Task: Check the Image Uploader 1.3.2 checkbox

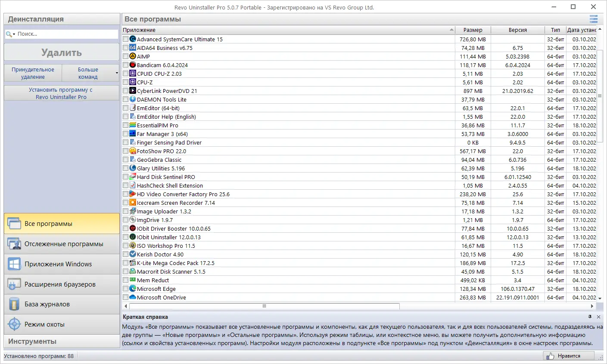Action: coord(126,211)
